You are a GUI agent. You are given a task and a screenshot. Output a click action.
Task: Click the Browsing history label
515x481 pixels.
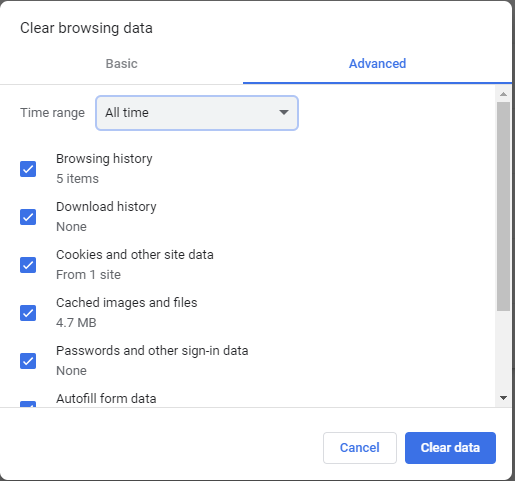coord(104,159)
